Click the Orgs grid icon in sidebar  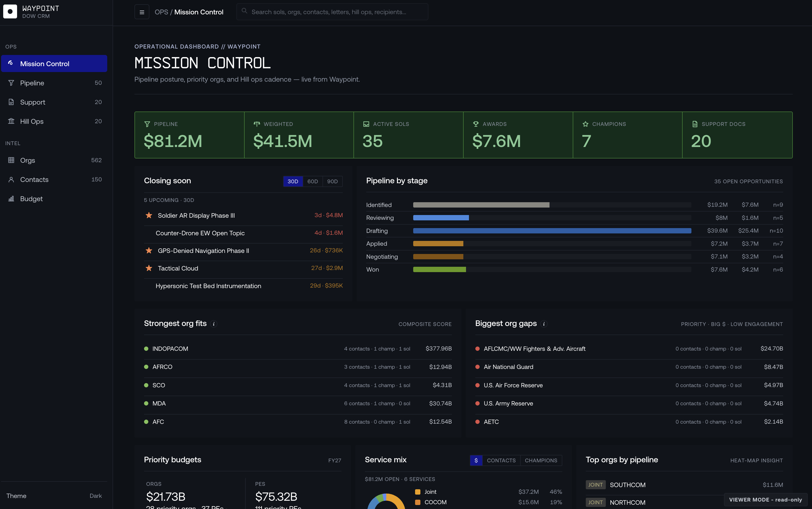point(11,160)
